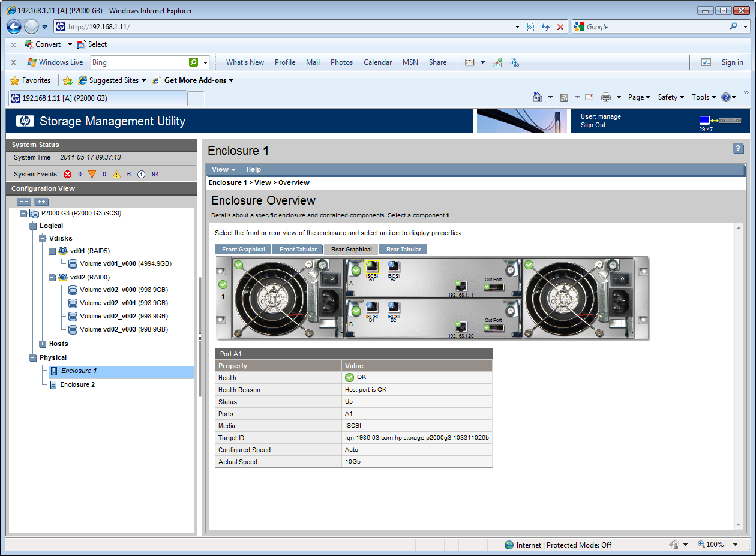Click the Print icon in the command bar

pyautogui.click(x=606, y=97)
